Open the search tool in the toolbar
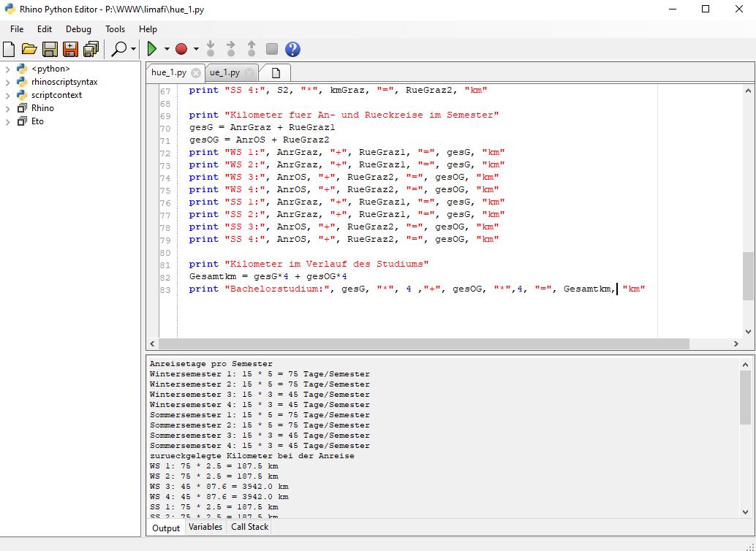 118,49
